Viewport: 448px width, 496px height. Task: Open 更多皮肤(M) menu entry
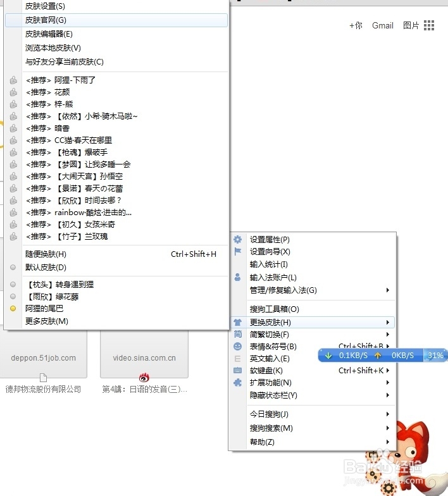[x=116, y=321]
